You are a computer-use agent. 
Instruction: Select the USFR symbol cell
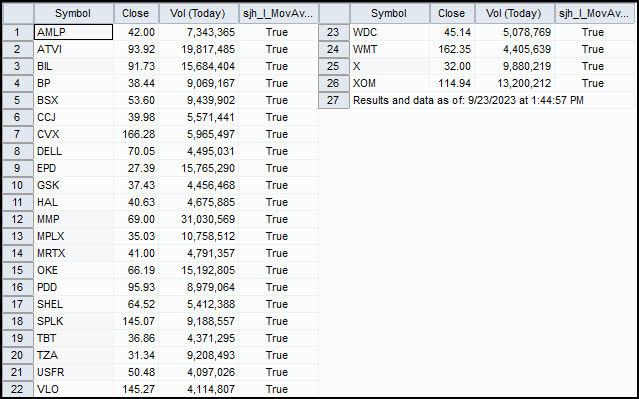pos(73,372)
